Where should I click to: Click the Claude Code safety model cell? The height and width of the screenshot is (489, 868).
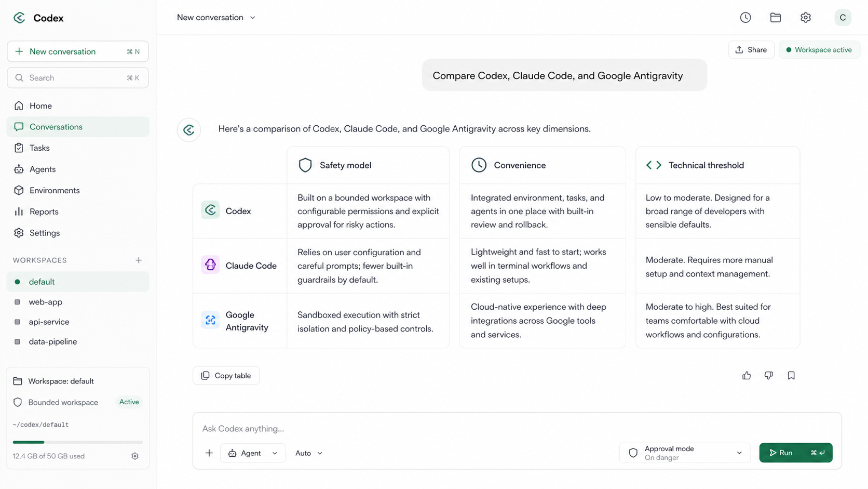pos(368,266)
